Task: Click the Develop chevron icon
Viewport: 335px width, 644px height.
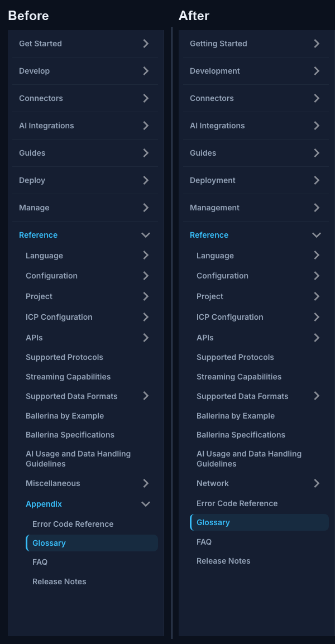Action: [x=146, y=71]
